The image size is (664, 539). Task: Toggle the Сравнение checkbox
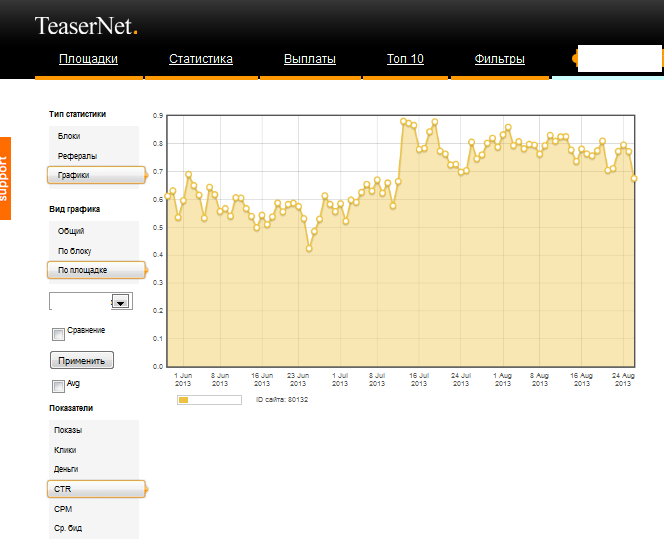coord(59,334)
